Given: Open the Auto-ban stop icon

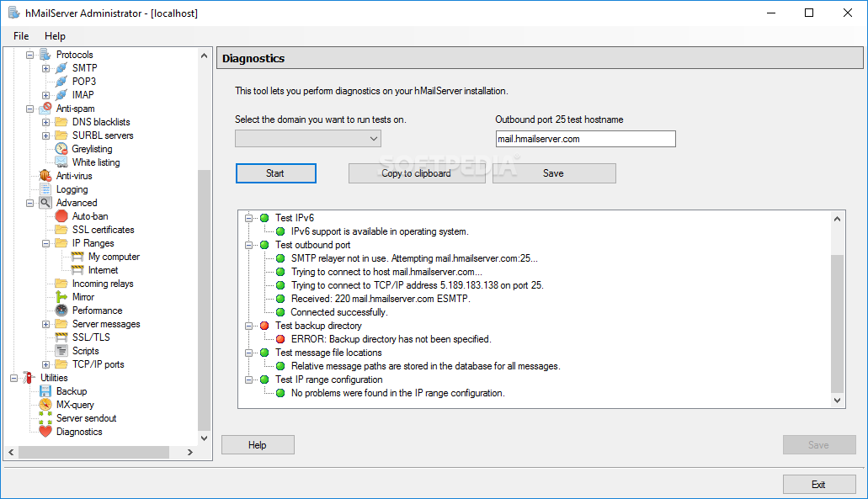Looking at the screenshot, I should (x=61, y=216).
